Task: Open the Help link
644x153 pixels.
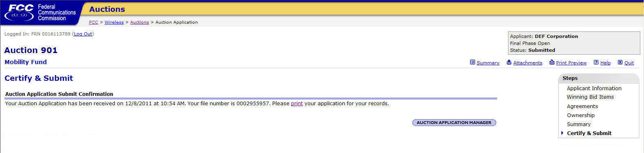Action: tap(605, 63)
